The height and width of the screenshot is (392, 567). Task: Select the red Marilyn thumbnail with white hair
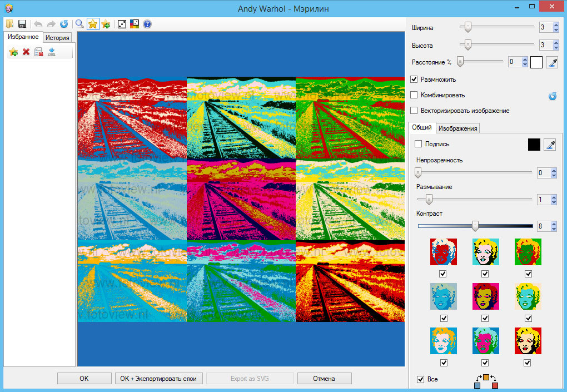444,252
